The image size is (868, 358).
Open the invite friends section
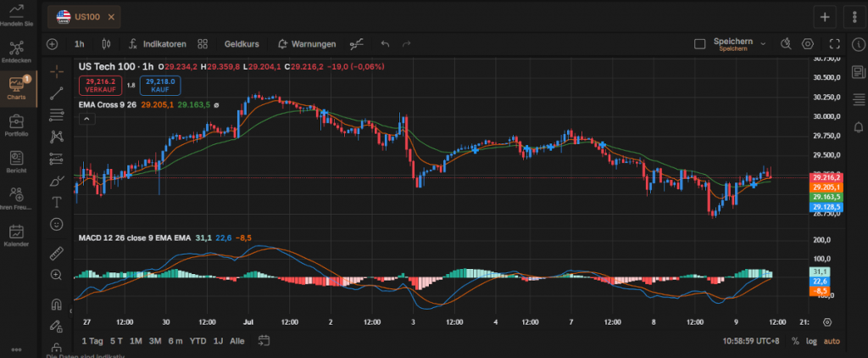pyautogui.click(x=17, y=199)
